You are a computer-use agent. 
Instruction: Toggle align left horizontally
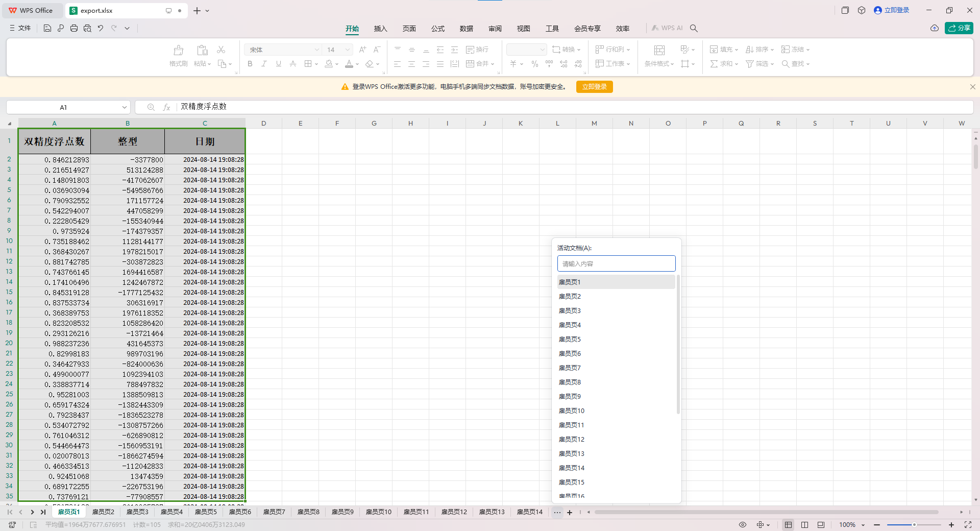coord(397,64)
